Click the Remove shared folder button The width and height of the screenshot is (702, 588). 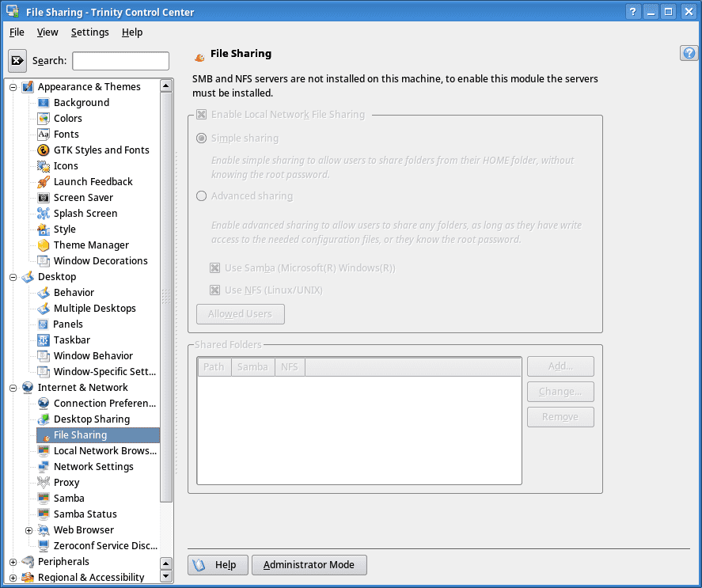(x=560, y=417)
